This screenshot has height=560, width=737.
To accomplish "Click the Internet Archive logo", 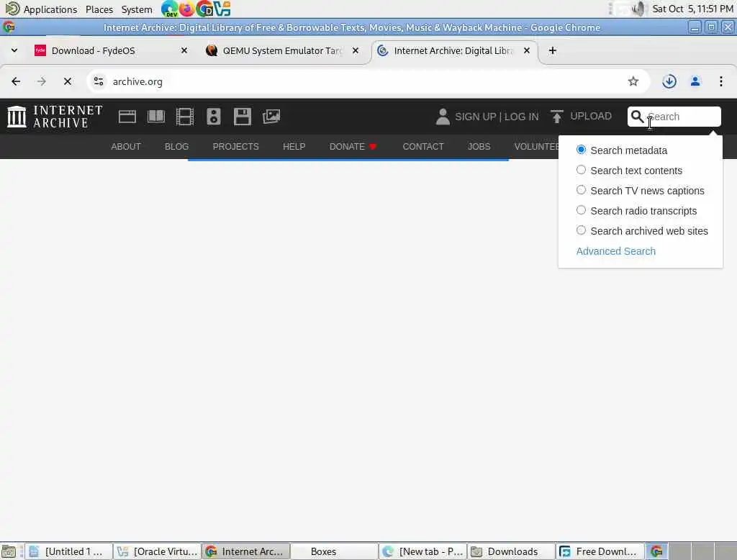I will [55, 116].
